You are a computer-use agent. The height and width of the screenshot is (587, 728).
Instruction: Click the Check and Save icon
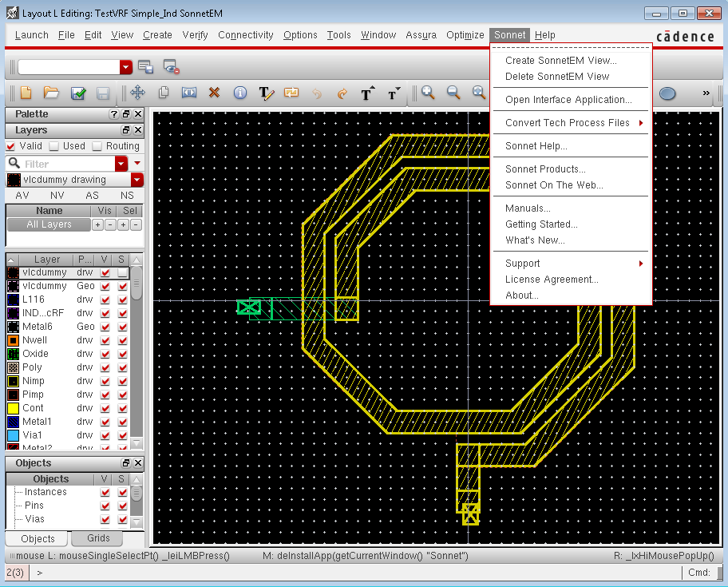78,93
